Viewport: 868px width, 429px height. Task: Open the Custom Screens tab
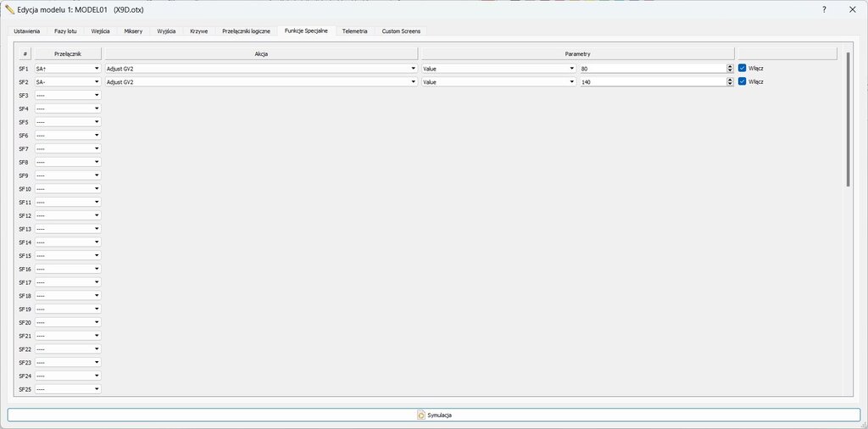pos(401,31)
